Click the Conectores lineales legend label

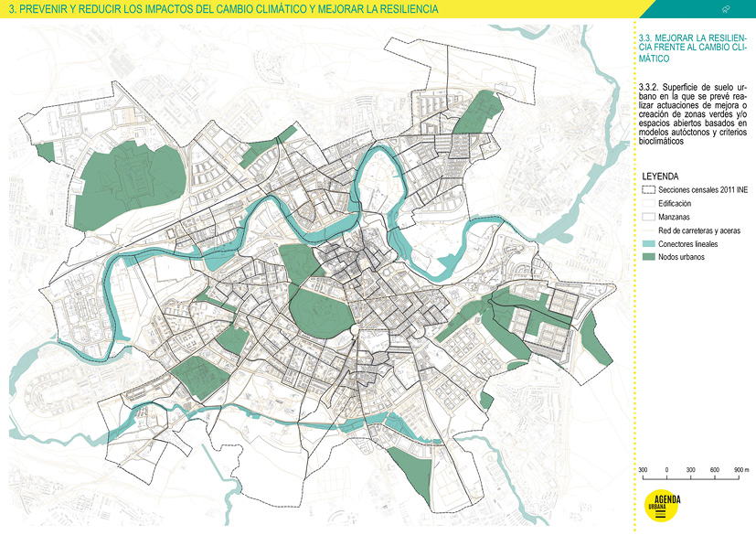(x=687, y=244)
